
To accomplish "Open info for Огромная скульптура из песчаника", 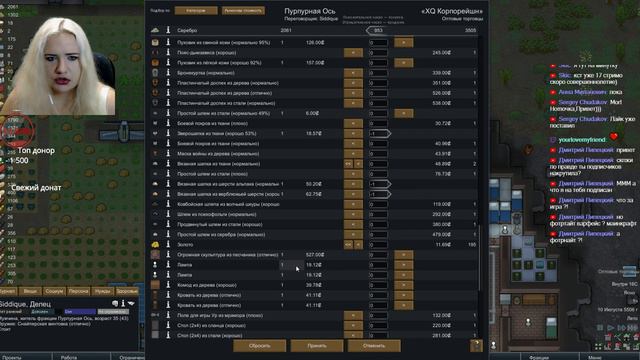I will (168, 255).
